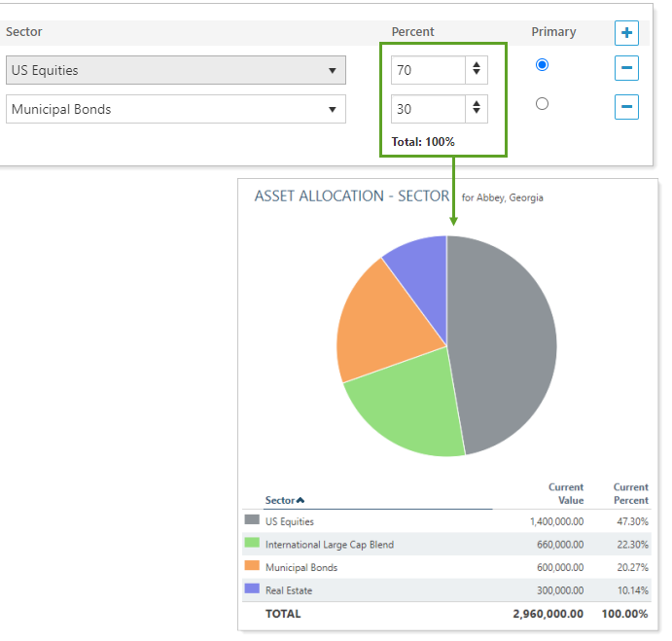The height and width of the screenshot is (641, 672).
Task: Click the 70 percent input field
Action: [x=428, y=70]
